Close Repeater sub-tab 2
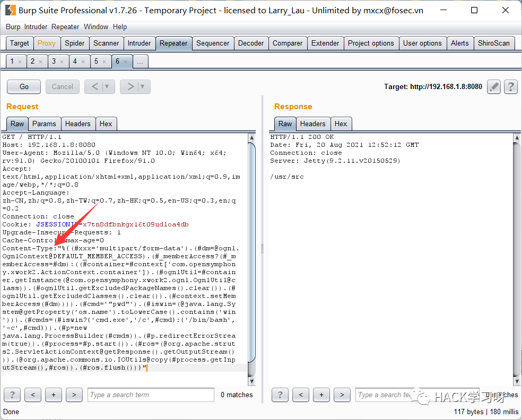The width and height of the screenshot is (522, 420). tap(41, 62)
